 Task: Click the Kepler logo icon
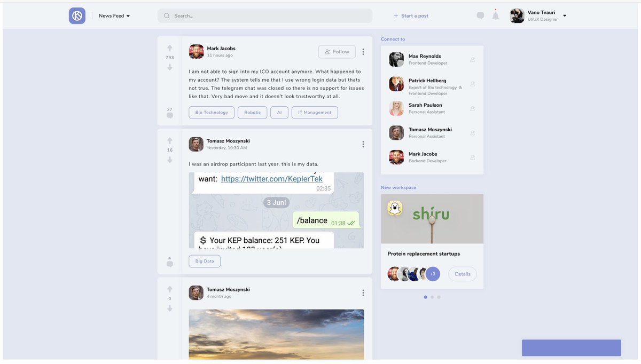pos(77,15)
